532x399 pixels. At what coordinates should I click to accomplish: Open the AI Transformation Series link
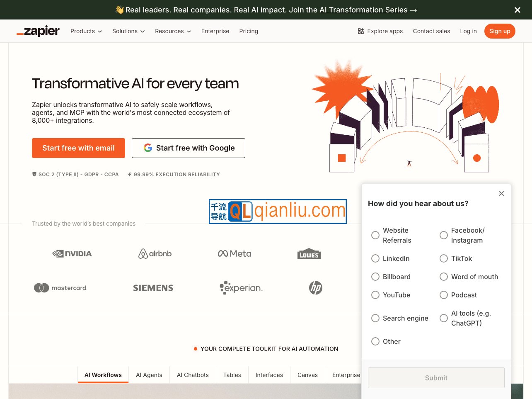[x=363, y=10]
